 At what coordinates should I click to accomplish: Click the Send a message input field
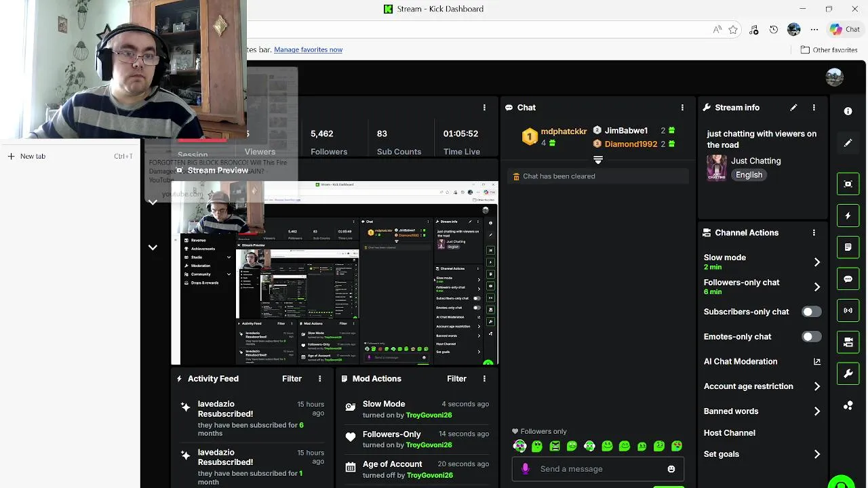[597, 469]
